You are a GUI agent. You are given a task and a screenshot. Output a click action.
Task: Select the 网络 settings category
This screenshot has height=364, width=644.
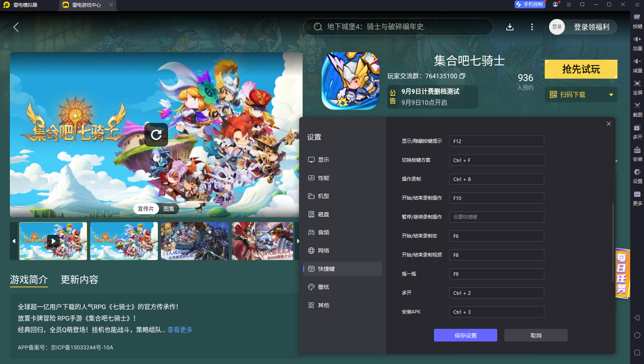point(343,251)
